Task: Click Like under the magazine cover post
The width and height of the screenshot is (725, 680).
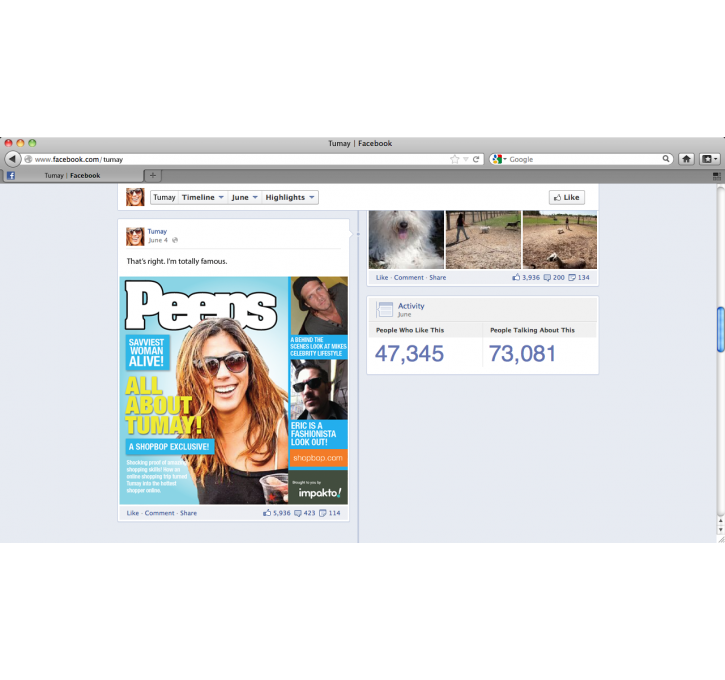Action: [x=133, y=513]
